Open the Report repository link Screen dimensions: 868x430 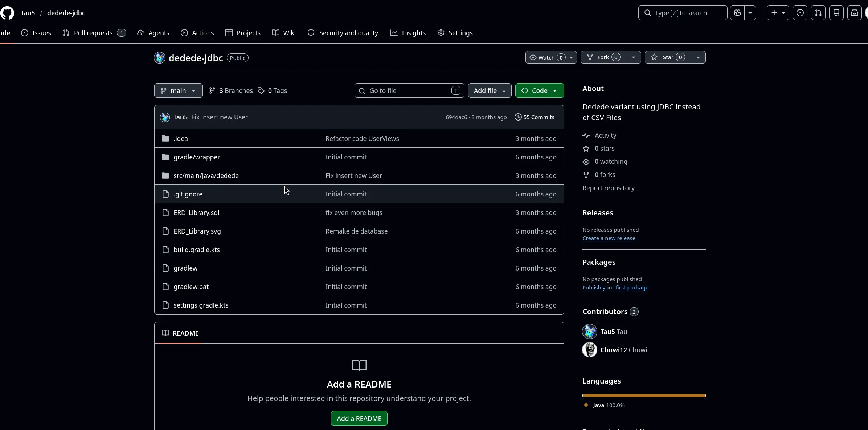click(609, 188)
